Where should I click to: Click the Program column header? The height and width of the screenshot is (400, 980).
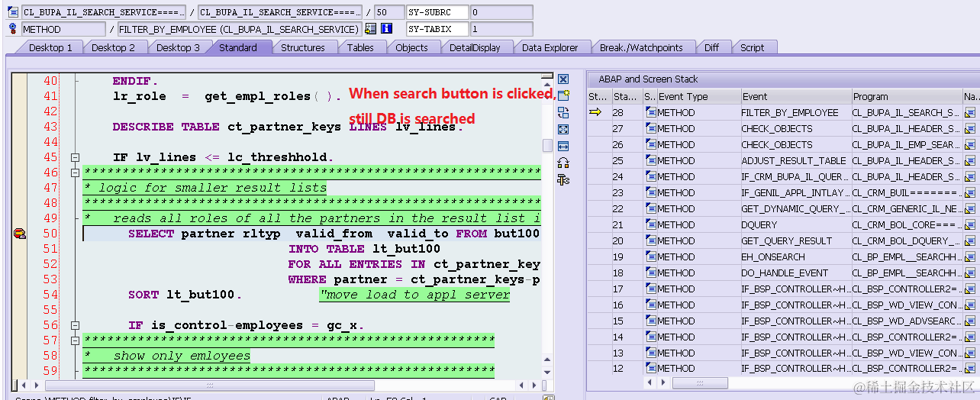coord(907,96)
